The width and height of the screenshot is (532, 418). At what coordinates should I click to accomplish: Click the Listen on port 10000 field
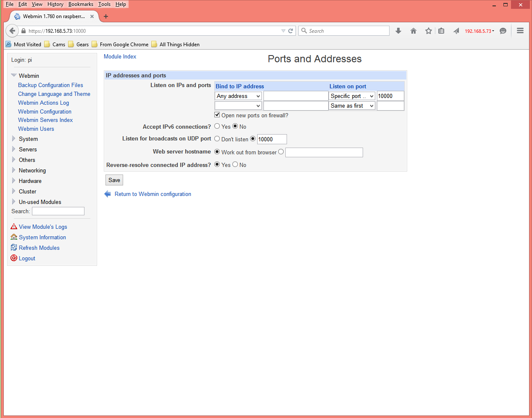point(390,96)
